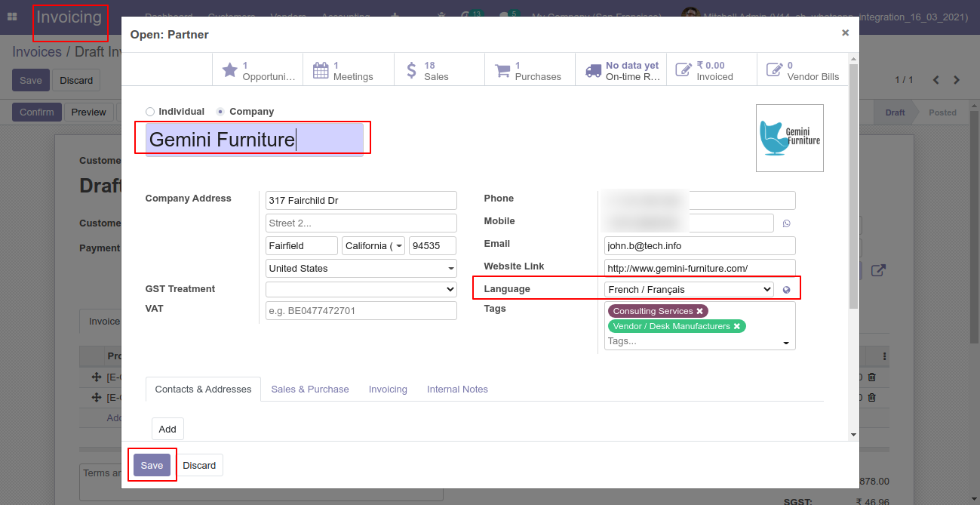Delete second invoice line with trash icon
Screen dimensions: 980x505
872,397
